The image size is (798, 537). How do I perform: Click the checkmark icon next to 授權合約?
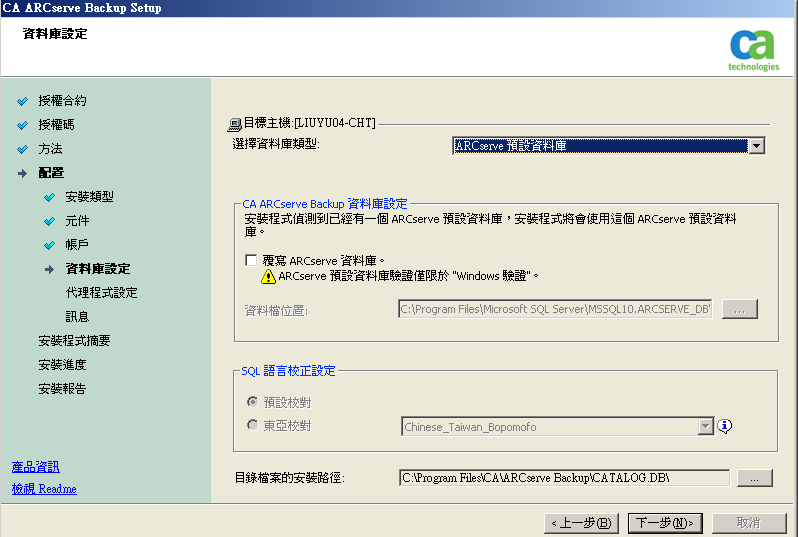pos(22,101)
